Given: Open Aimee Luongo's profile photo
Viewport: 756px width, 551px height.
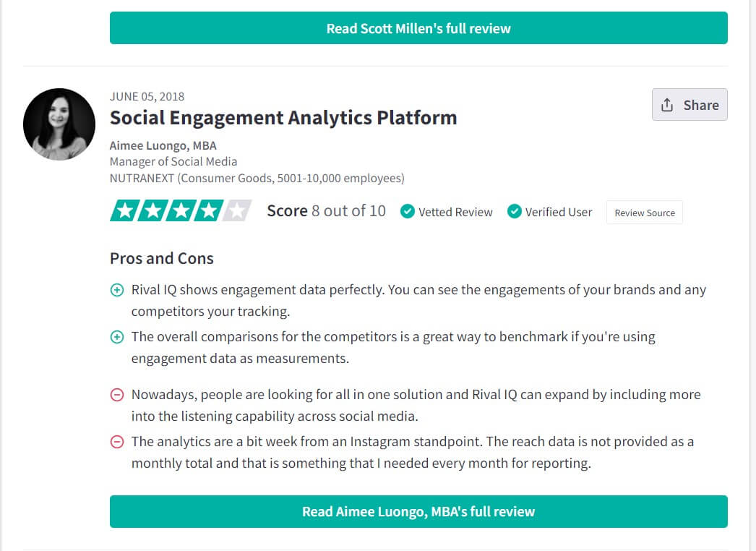Looking at the screenshot, I should [59, 124].
